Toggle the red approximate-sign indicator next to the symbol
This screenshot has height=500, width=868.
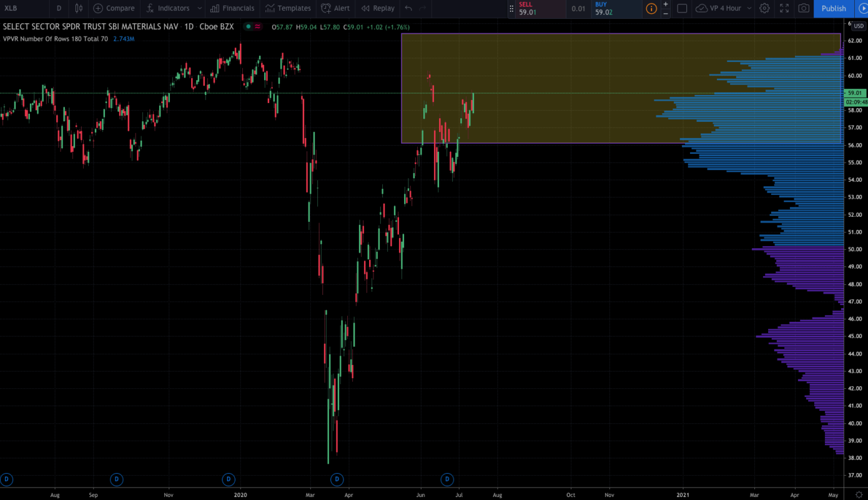pyautogui.click(x=257, y=27)
